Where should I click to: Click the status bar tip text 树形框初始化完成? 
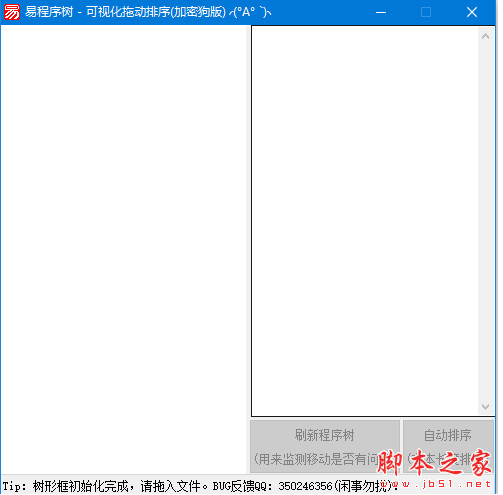81,486
